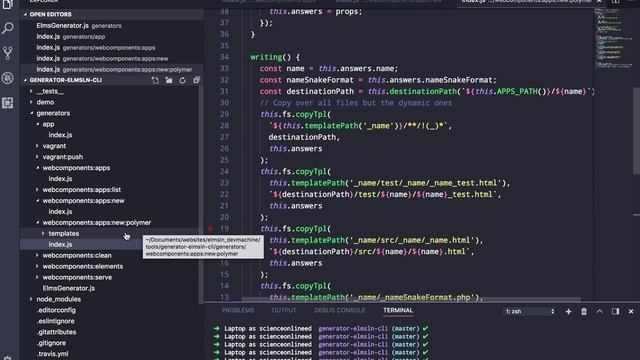Image resolution: width=640 pixels, height=360 pixels.
Task: Open index.js under webcomponents:apps:new folder
Action: tap(60, 211)
